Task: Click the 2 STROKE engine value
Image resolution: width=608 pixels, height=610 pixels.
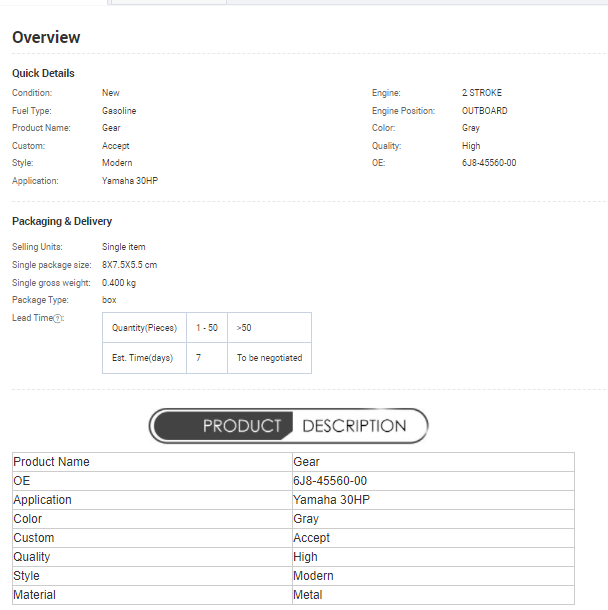Action: tap(482, 93)
